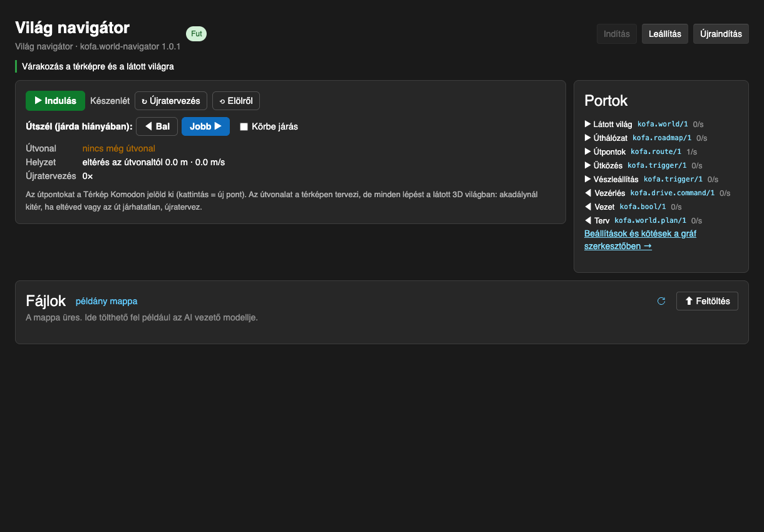Screen dimensions: 764x532
Task: Click the Készenlét state label
Action: tap(110, 101)
